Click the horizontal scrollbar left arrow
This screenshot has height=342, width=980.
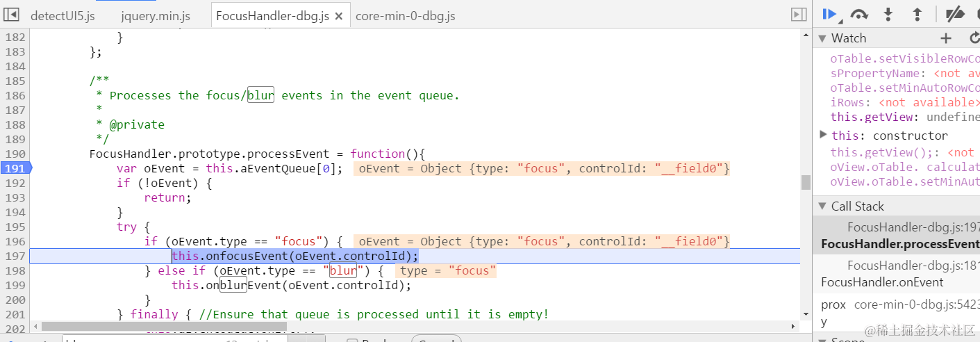coord(35,326)
